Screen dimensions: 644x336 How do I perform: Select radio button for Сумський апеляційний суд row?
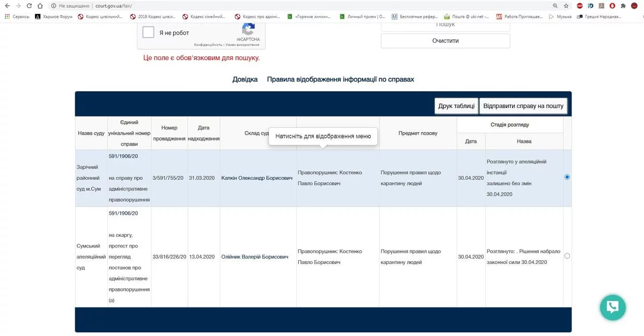click(567, 256)
